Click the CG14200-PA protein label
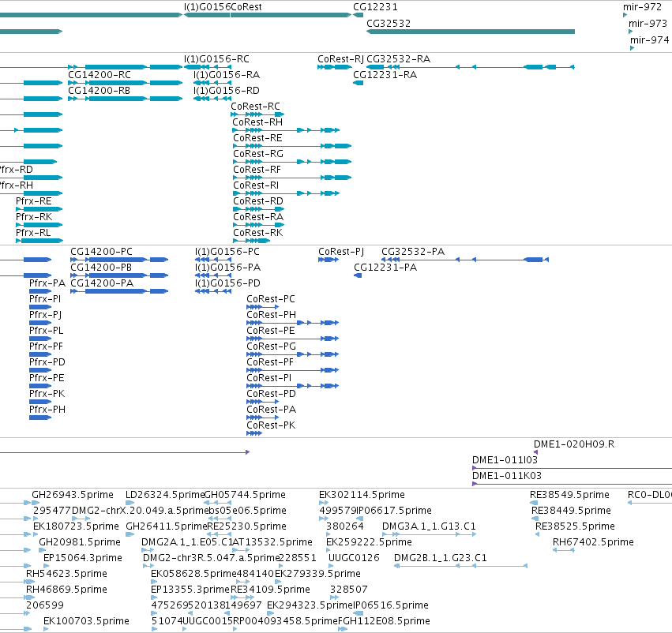Viewport: 672px width, 633px height. click(x=102, y=283)
